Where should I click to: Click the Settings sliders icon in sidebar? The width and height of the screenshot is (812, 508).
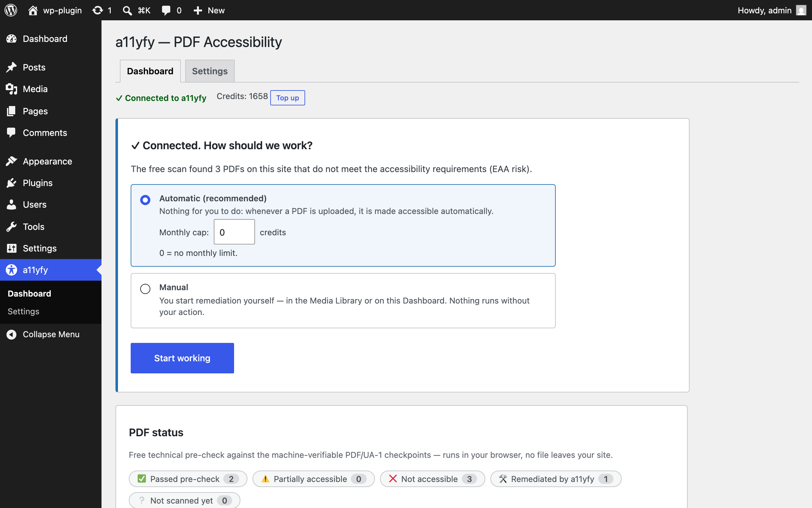point(11,248)
